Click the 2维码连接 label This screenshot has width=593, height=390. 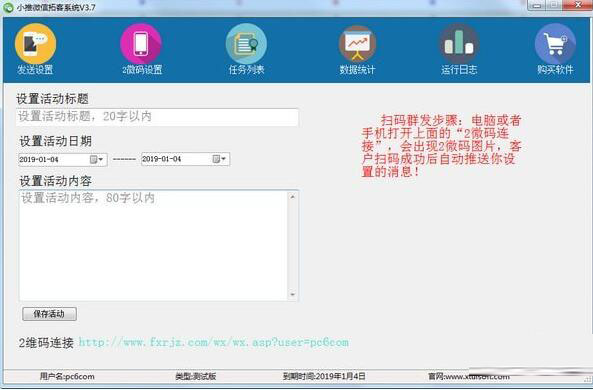coord(46,343)
